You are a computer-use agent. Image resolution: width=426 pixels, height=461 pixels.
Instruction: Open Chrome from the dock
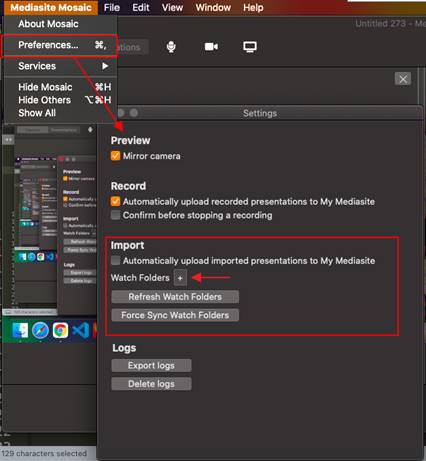tap(60, 331)
